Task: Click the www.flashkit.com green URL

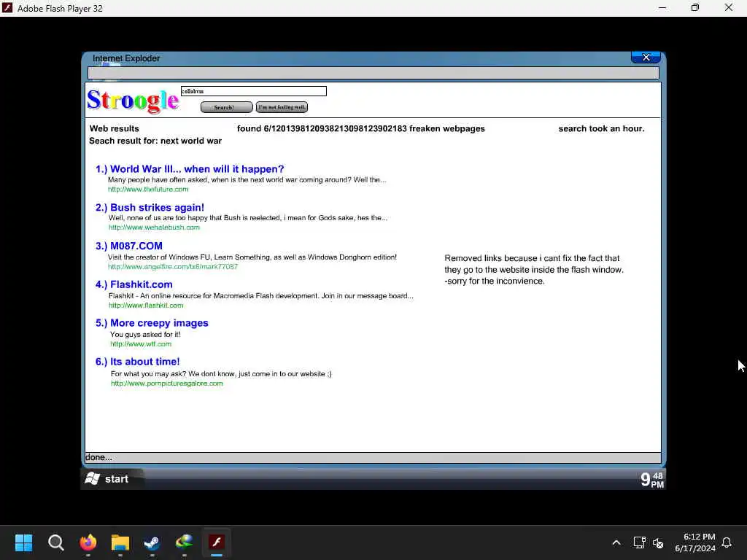Action: point(146,306)
